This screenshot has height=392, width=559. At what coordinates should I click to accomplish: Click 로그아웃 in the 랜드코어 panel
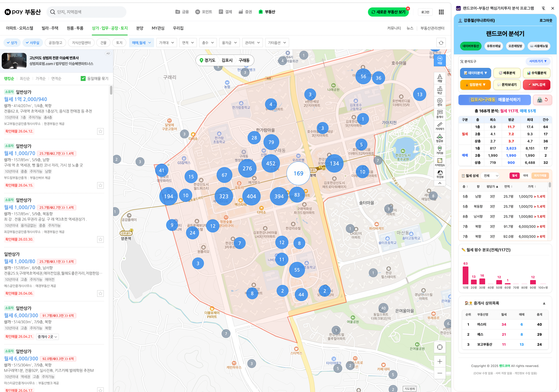(546, 21)
